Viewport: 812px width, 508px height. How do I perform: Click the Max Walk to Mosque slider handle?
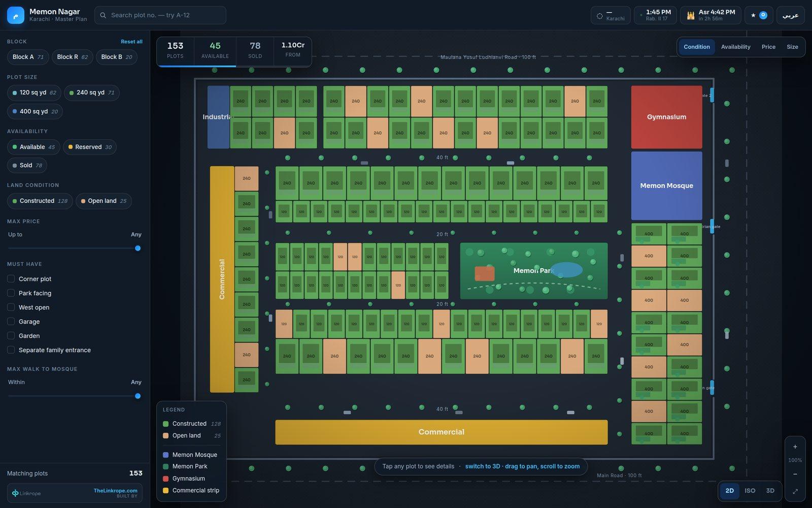point(138,396)
